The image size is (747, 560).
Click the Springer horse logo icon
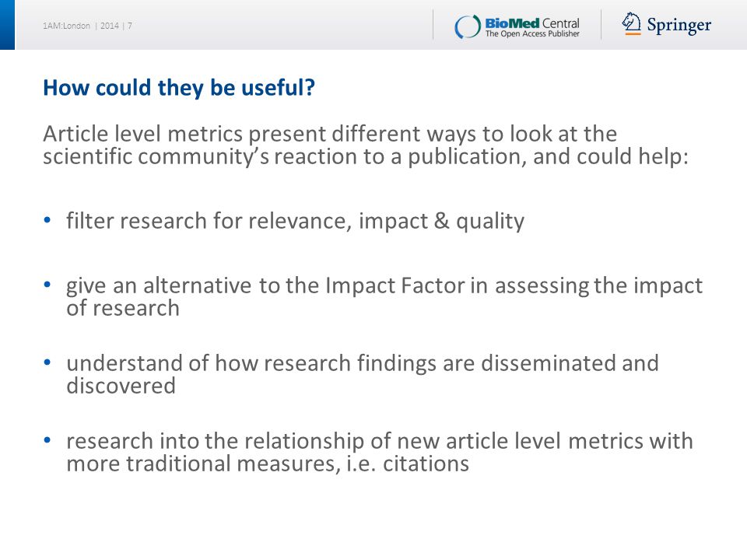click(631, 23)
